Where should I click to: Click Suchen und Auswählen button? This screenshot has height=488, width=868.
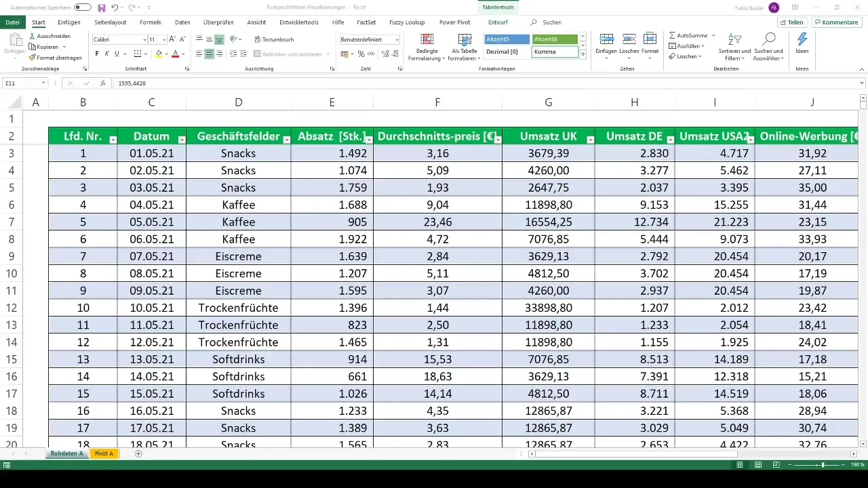click(x=768, y=46)
